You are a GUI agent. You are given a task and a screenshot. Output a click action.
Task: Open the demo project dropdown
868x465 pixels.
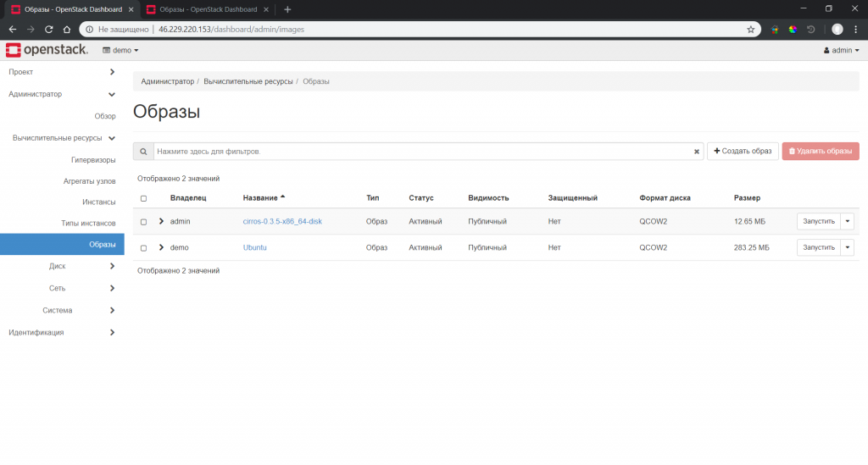click(120, 50)
